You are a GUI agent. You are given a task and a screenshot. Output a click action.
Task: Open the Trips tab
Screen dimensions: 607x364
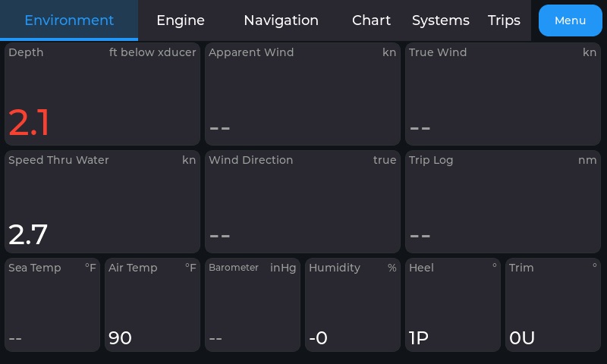(504, 20)
